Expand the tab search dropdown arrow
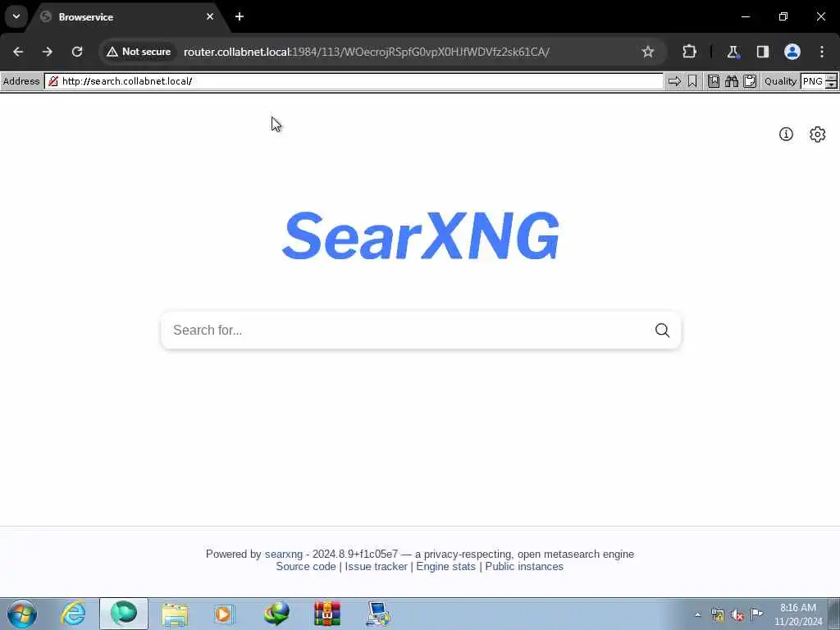The width and height of the screenshot is (840, 630). [x=16, y=16]
